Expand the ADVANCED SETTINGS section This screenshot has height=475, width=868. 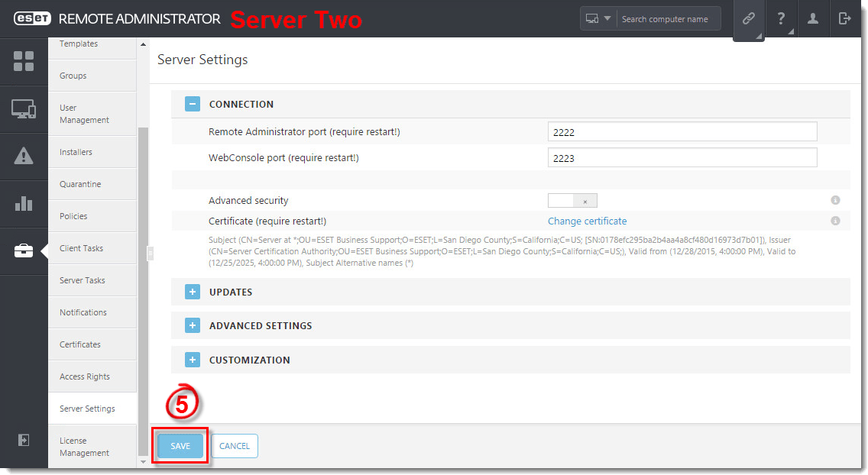click(193, 325)
